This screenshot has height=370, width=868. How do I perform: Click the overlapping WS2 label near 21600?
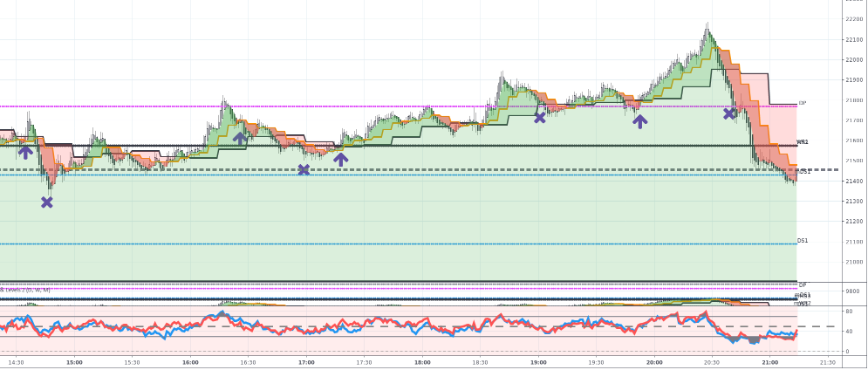[x=802, y=142]
